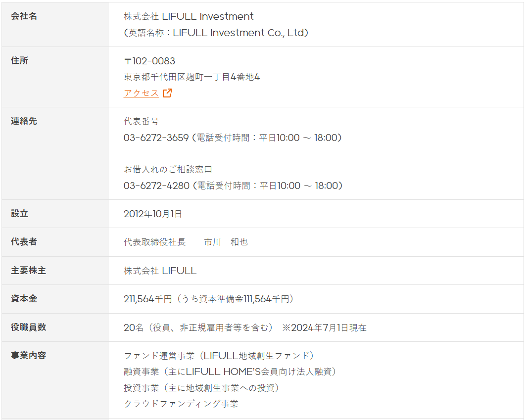The image size is (526, 420).
Task: Select the postal code 〒102-0083
Action: click(149, 61)
